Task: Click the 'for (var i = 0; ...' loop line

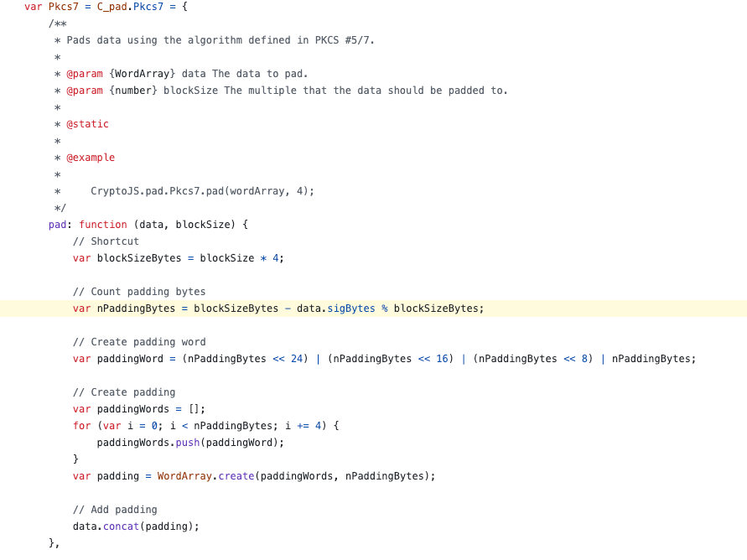Action: pyautogui.click(x=205, y=426)
